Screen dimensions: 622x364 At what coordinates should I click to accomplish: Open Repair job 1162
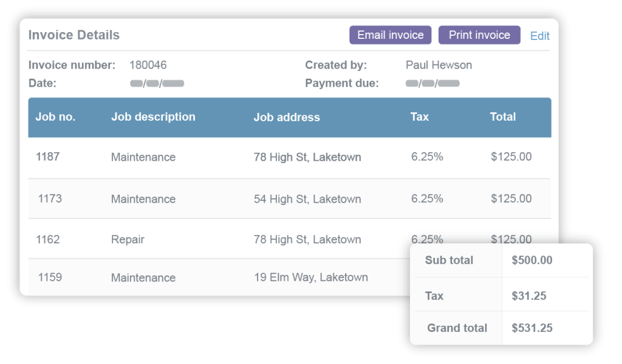pos(243,239)
